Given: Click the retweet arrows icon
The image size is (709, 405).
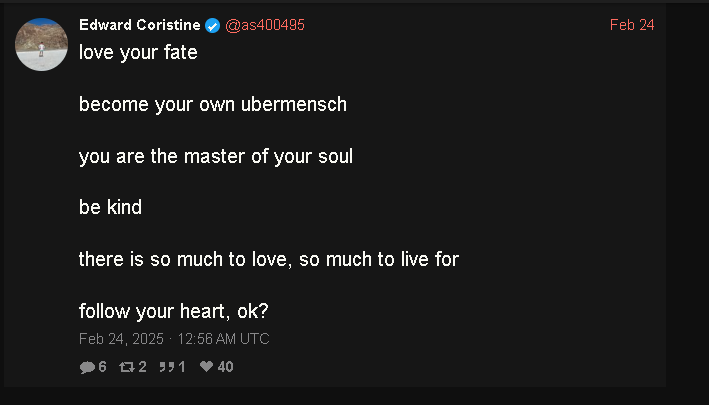Looking at the screenshot, I should point(126,367).
